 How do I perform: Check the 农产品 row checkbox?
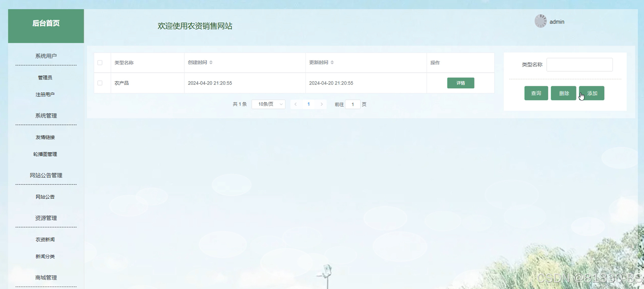[100, 83]
